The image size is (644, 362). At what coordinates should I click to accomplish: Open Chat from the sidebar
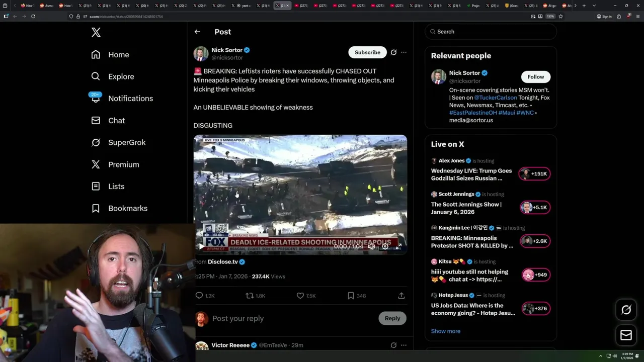tap(108, 121)
